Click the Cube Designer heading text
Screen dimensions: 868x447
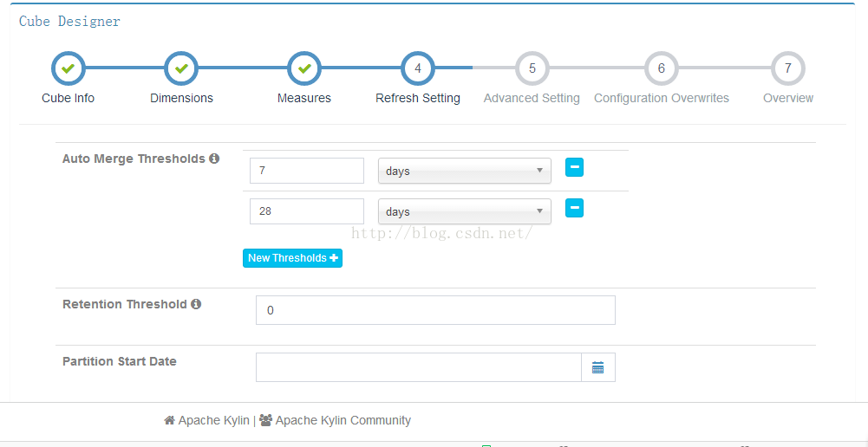coord(69,21)
